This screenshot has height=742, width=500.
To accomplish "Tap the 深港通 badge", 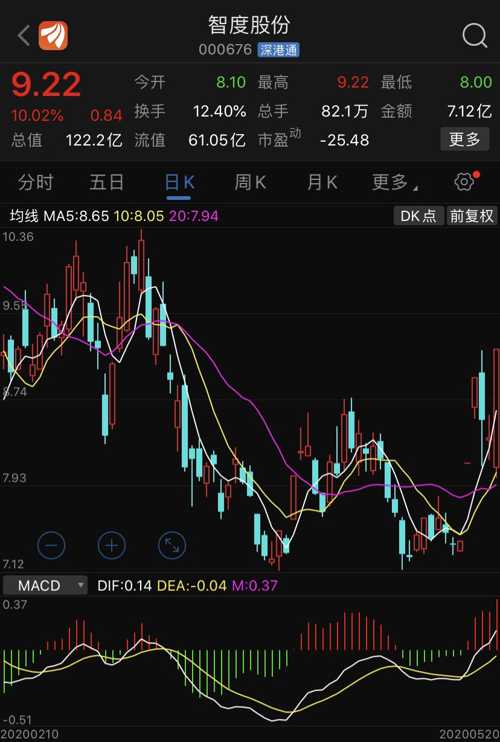I will (279, 50).
